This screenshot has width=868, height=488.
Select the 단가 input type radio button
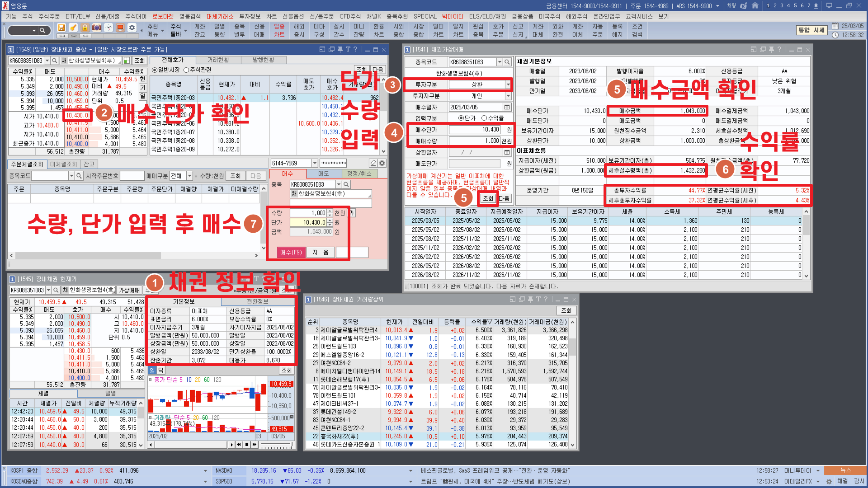(x=461, y=118)
